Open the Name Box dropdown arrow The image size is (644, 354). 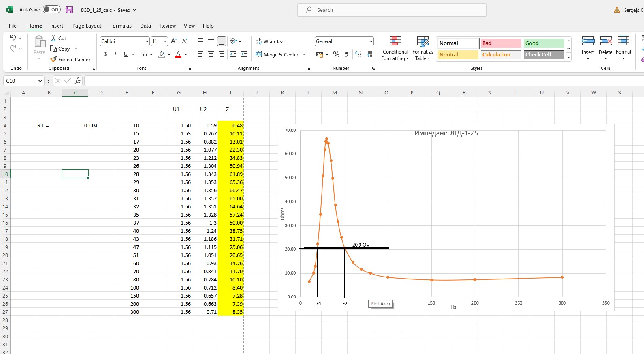[x=40, y=81]
